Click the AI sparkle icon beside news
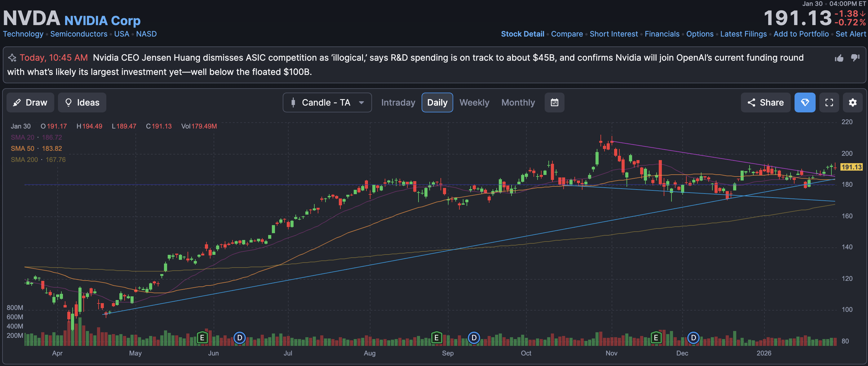 tap(12, 58)
